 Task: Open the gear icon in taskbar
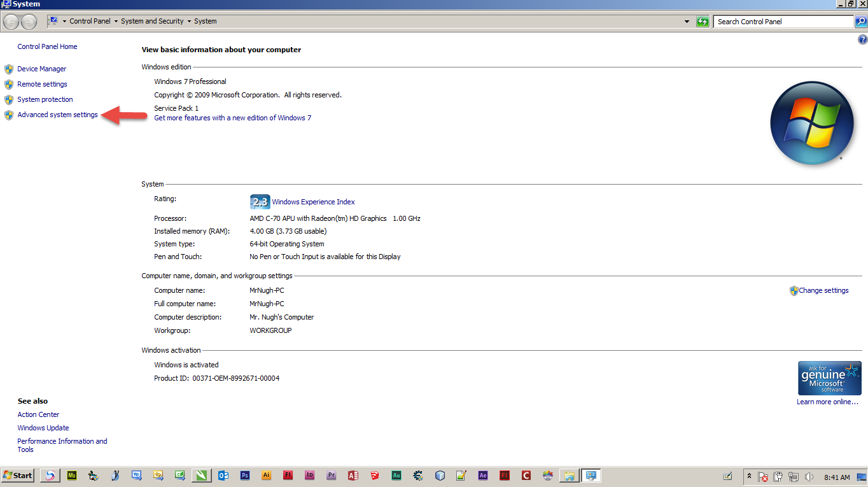coord(418,476)
